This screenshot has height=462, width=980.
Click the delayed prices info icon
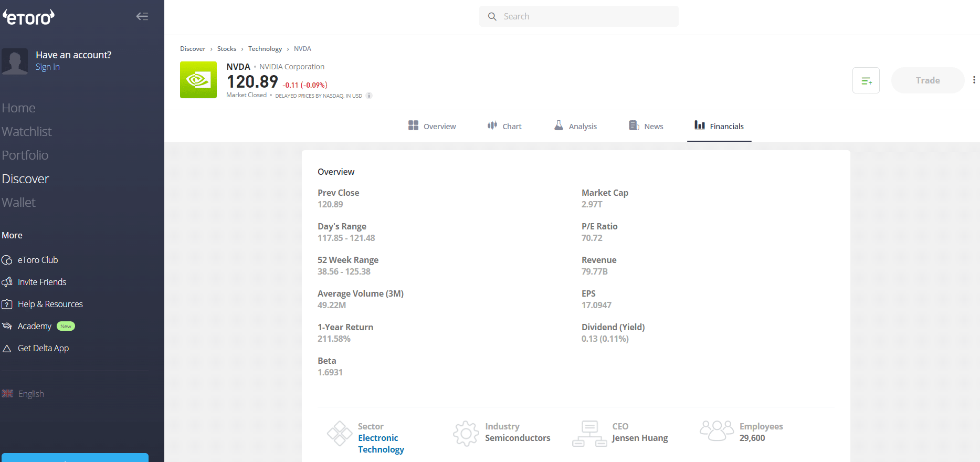coord(369,96)
